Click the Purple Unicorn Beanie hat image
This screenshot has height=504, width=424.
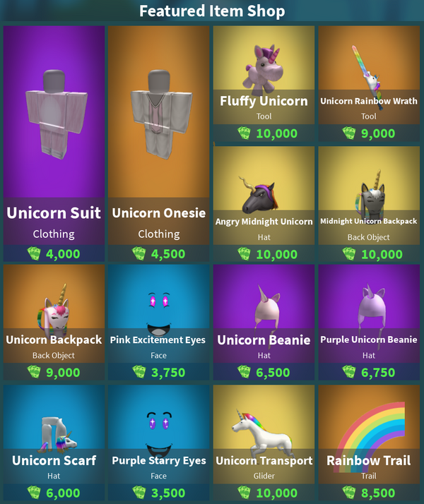371,308
